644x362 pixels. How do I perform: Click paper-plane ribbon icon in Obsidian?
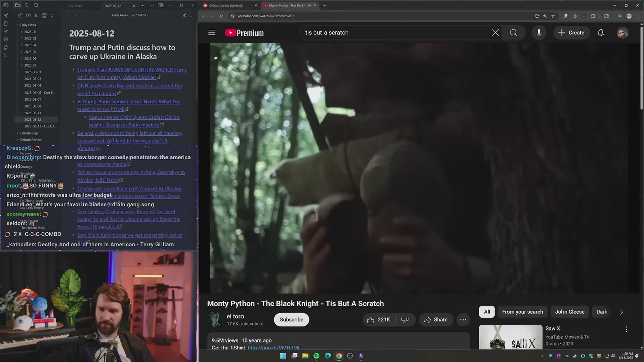[6, 15]
